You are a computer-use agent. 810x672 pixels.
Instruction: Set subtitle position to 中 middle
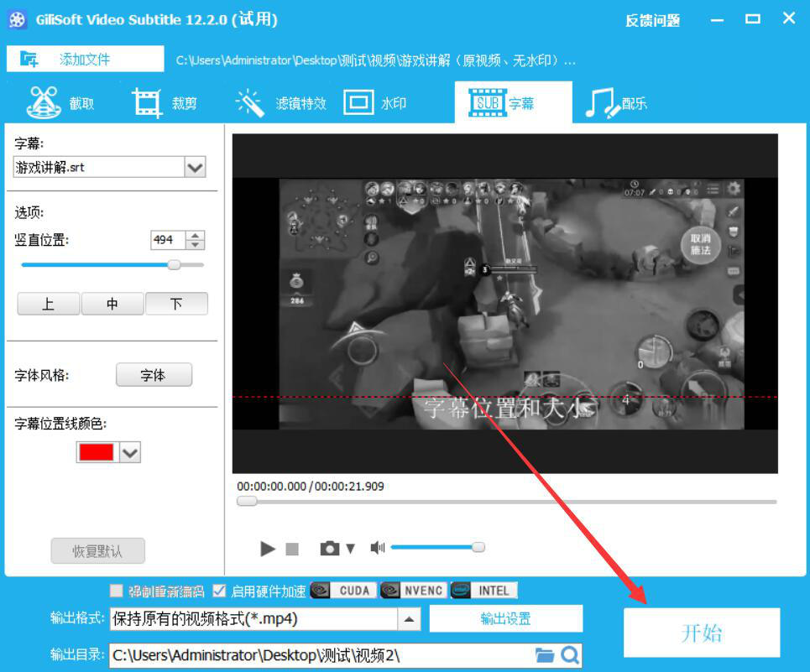(112, 304)
